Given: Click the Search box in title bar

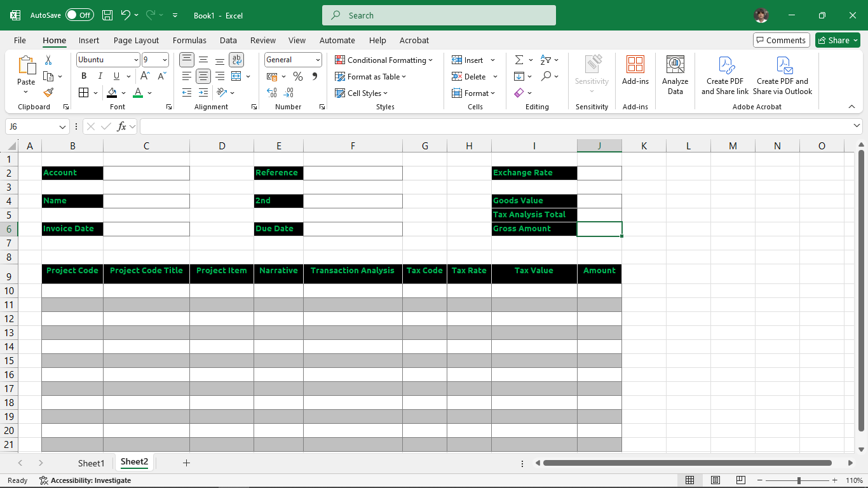Looking at the screenshot, I should 439,15.
